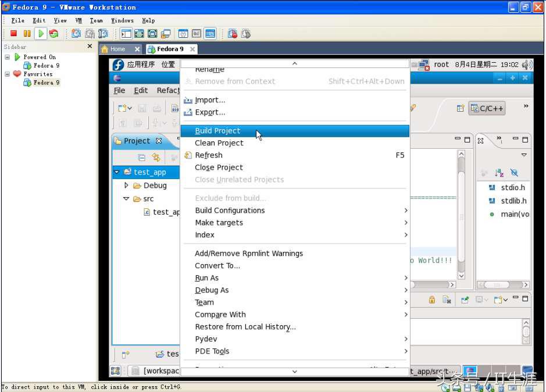The height and width of the screenshot is (392, 546).
Task: Click the console scroll lock icon
Action: coord(431,300)
